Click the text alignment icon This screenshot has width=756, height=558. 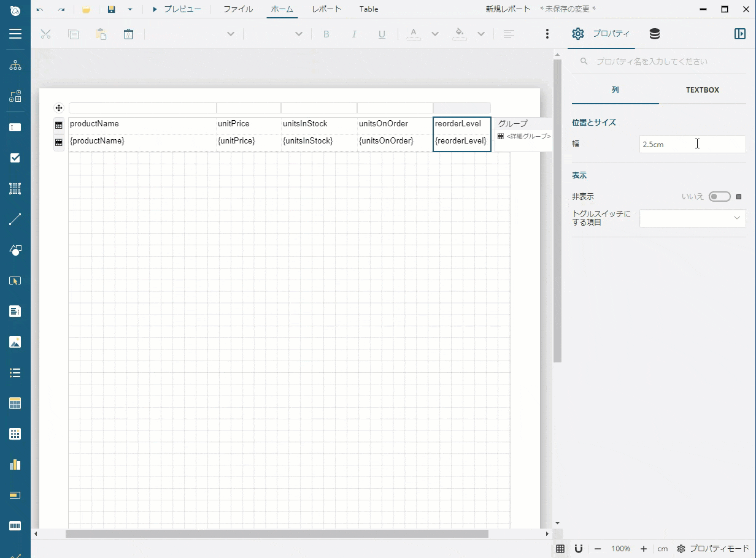[509, 34]
